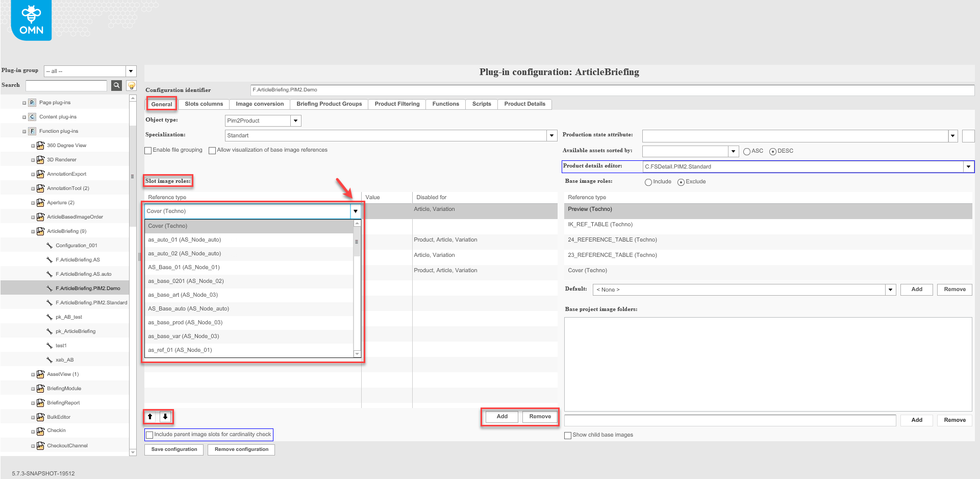
Task: Open the Product Details tab
Action: point(524,104)
